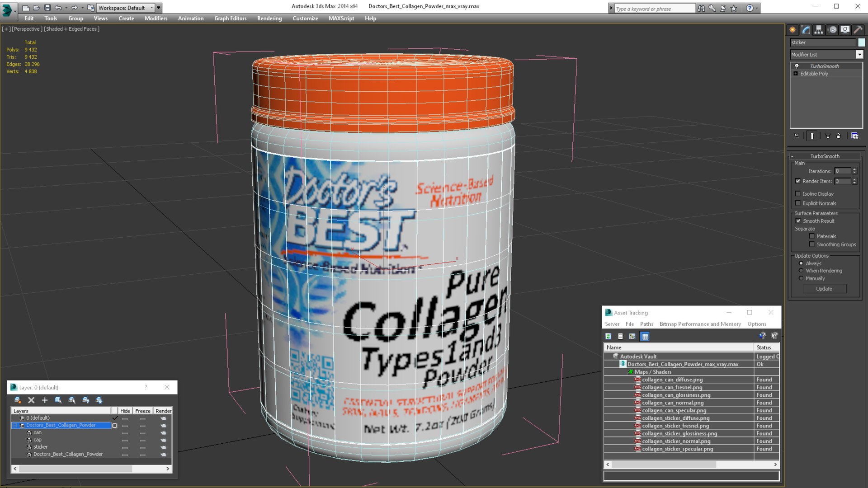Screen dimensions: 868x488
Task: Open the Utilities hammer panel tab
Action: pos(858,30)
